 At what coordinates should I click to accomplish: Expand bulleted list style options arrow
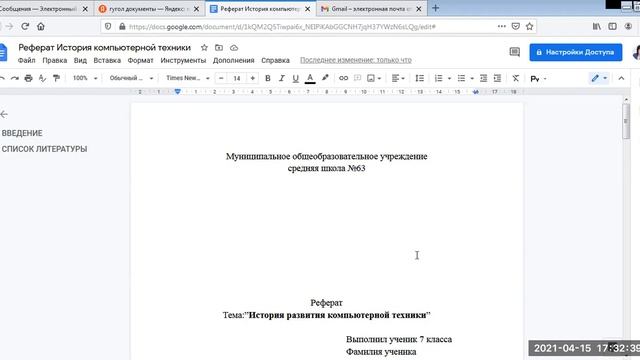coord(472,78)
